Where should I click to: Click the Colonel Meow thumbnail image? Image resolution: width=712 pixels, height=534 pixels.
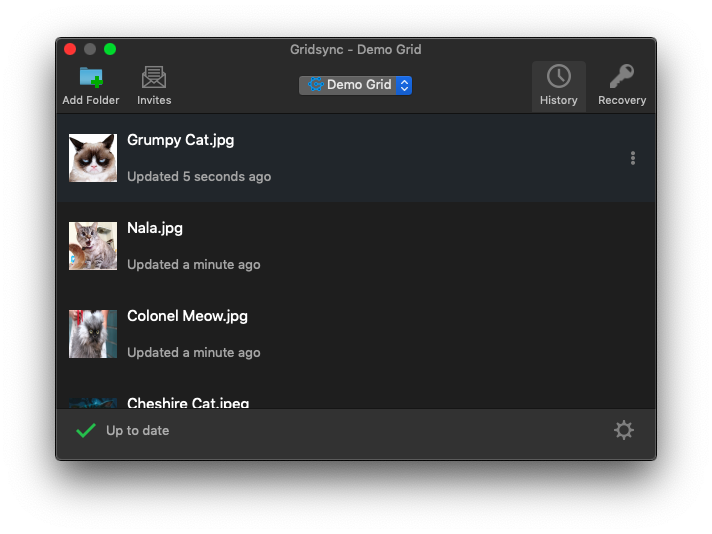[93, 334]
